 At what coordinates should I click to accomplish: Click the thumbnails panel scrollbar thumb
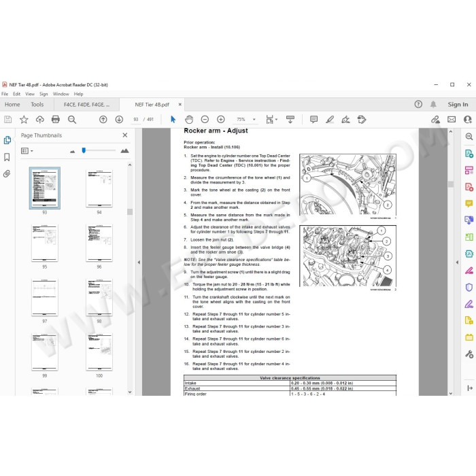tap(130, 212)
